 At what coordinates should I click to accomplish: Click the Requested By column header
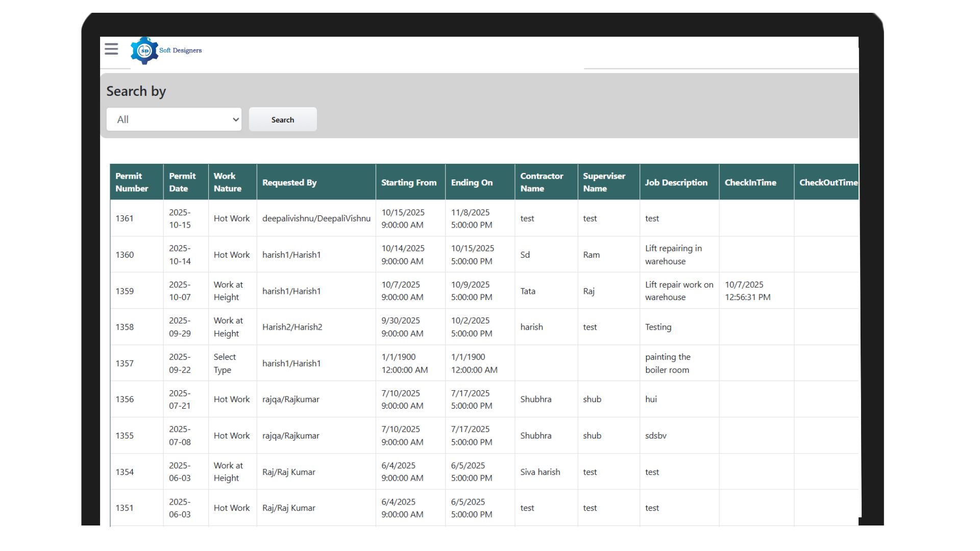pyautogui.click(x=289, y=182)
